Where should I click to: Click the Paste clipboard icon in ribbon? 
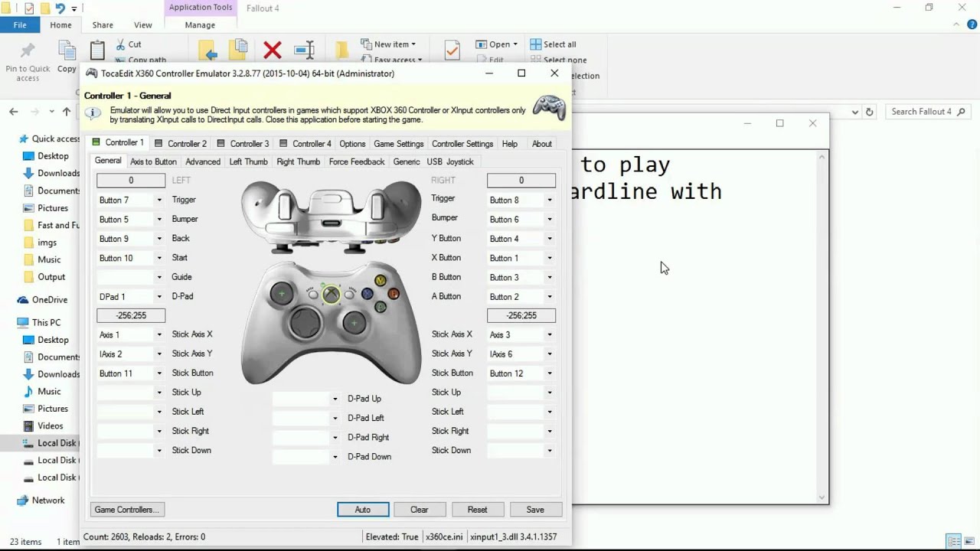(97, 51)
